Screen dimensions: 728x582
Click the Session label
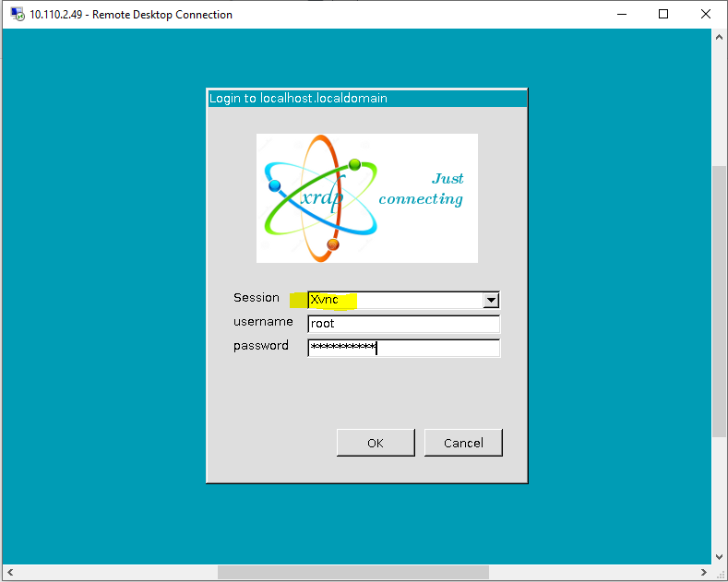257,298
